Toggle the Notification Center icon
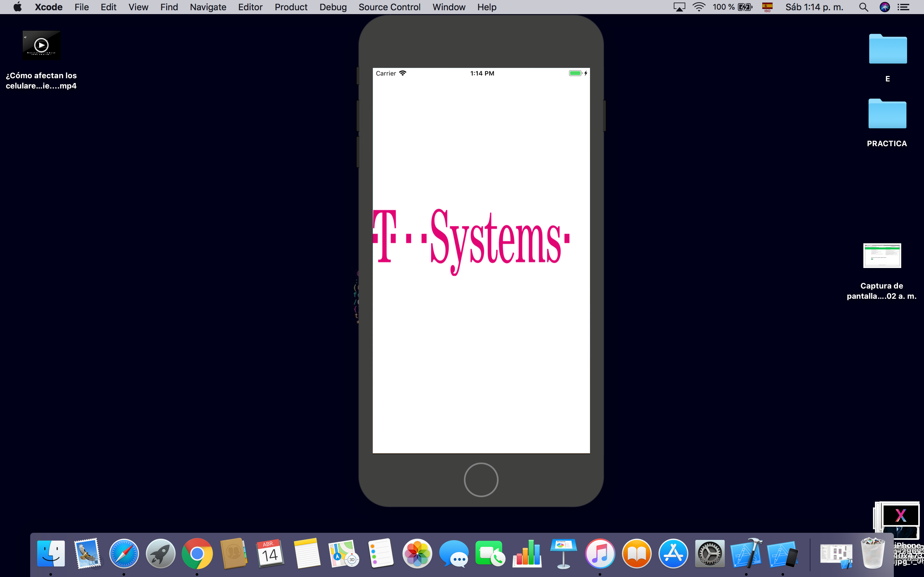Image resolution: width=924 pixels, height=577 pixels. click(903, 7)
